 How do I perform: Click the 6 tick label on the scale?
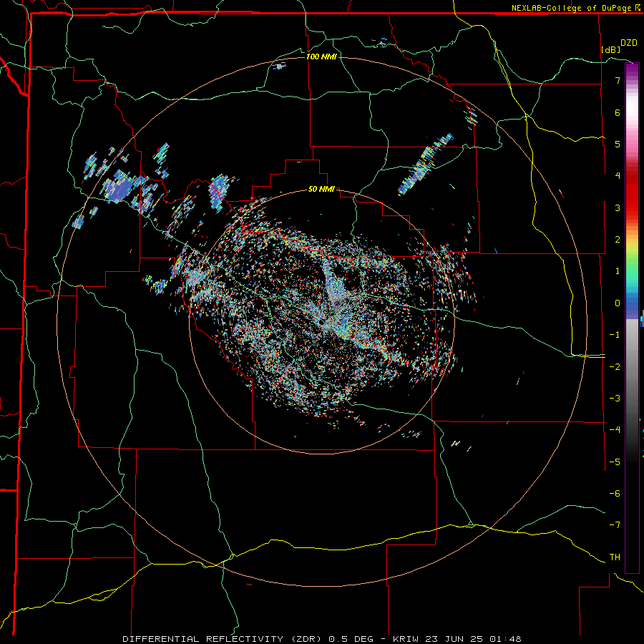[618, 112]
